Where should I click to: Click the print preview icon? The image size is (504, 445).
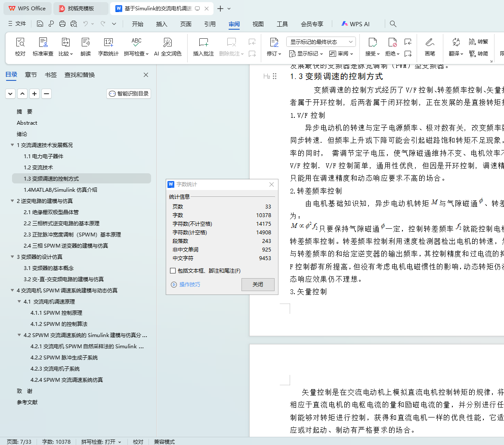coord(74,24)
